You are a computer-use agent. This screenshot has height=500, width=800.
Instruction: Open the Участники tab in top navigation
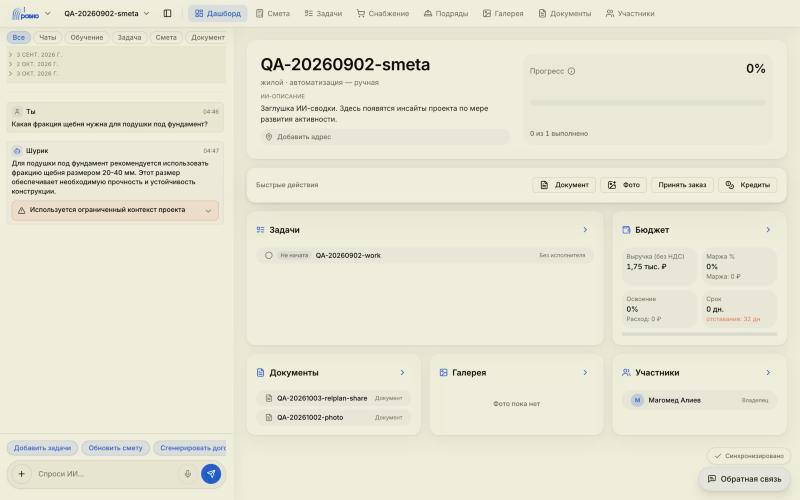tap(630, 13)
